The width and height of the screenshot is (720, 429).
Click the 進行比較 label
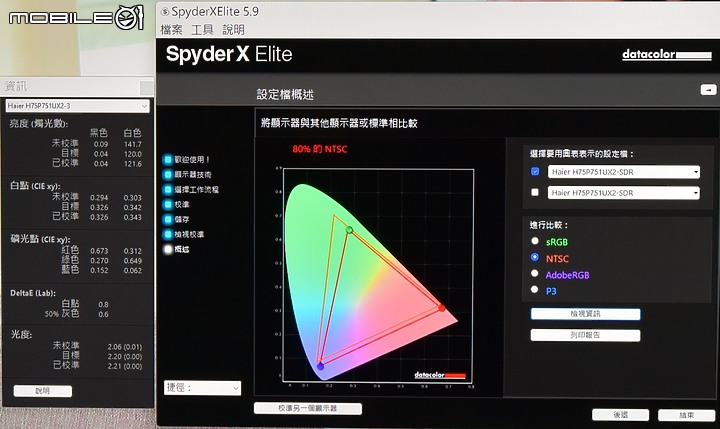pyautogui.click(x=549, y=225)
